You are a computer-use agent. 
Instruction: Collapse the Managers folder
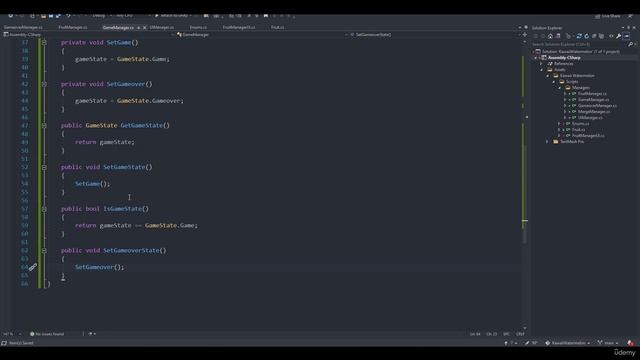tap(560, 88)
